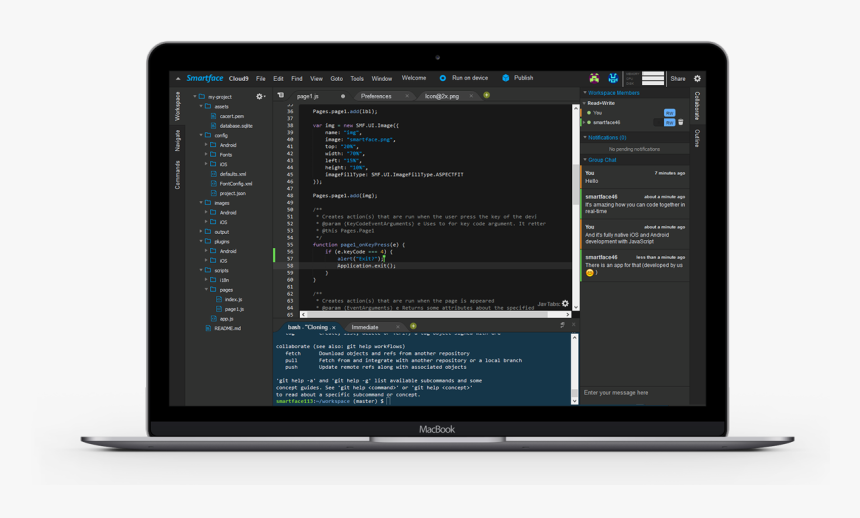Toggle the RW permission badge for smartface46

(x=669, y=123)
